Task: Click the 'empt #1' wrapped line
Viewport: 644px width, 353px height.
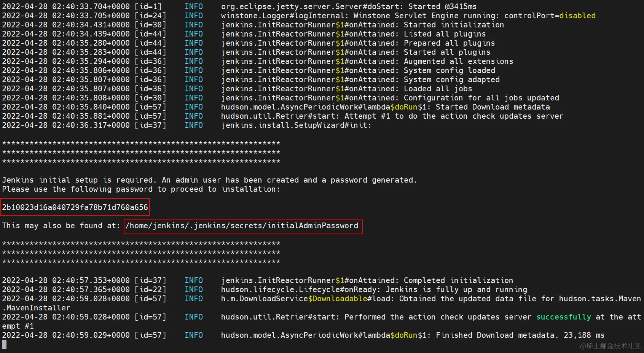Action: pos(18,326)
